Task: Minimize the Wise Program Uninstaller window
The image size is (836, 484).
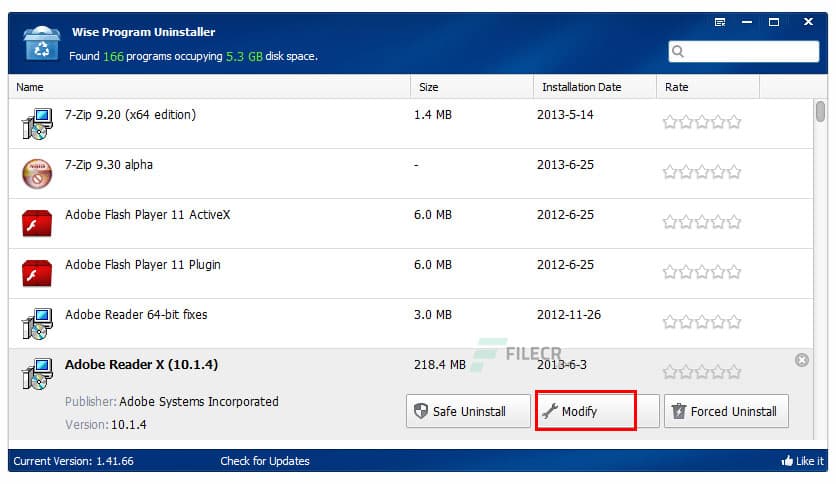Action: click(746, 22)
